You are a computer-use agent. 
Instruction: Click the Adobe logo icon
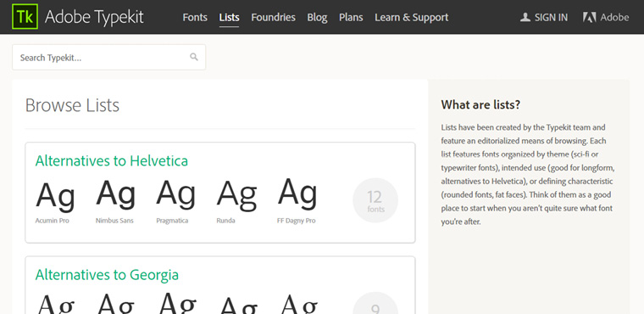[x=590, y=17]
